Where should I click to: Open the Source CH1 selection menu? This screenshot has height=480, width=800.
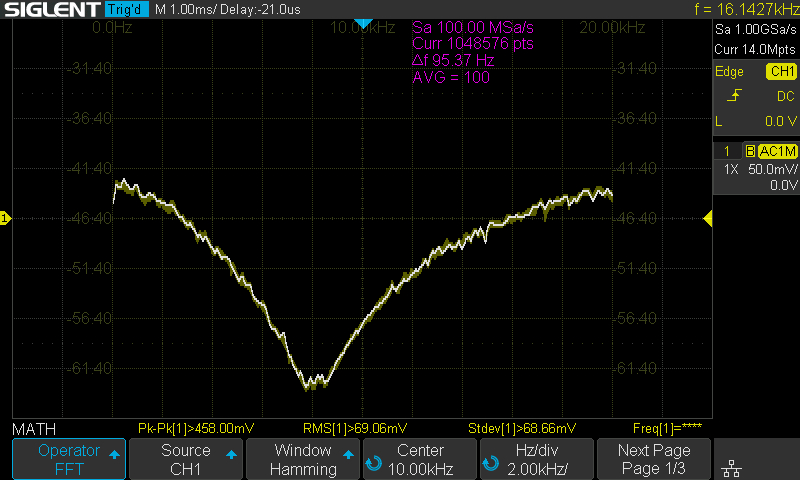coord(186,459)
